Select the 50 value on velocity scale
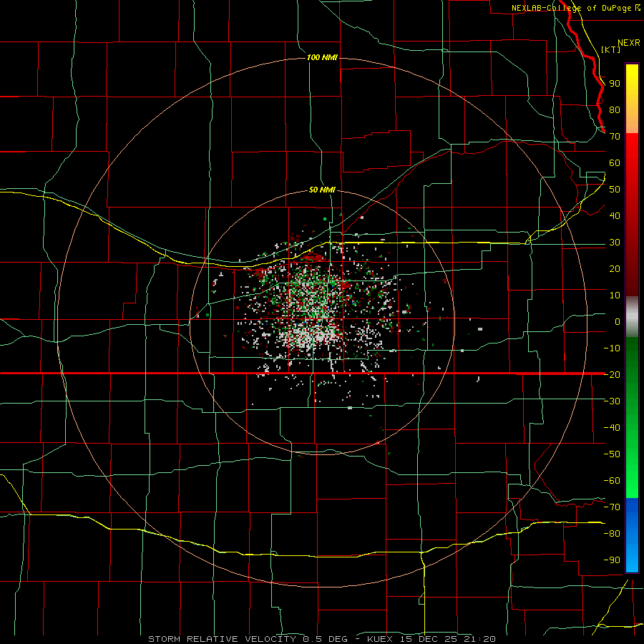Viewport: 644px width, 644px height. [615, 190]
